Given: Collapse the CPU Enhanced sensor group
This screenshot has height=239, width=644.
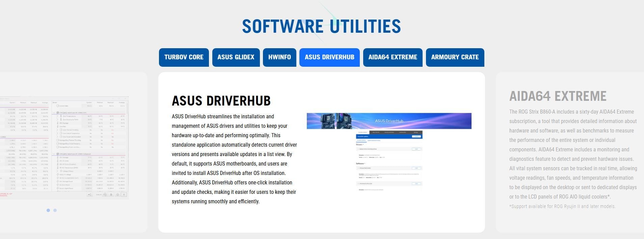Looking at the screenshot, I should (54, 154).
